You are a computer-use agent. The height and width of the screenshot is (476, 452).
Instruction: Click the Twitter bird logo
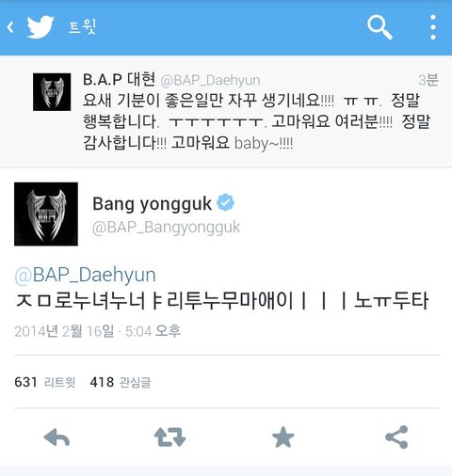pyautogui.click(x=40, y=27)
